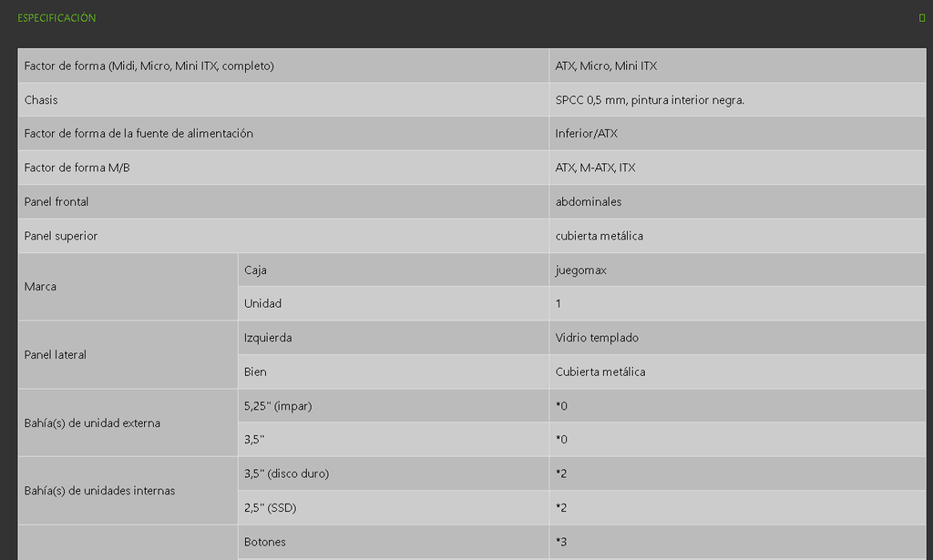Collapse the ESPECIFICACIÓN section heading
Viewport: 933px width, 560px height.
pos(56,18)
